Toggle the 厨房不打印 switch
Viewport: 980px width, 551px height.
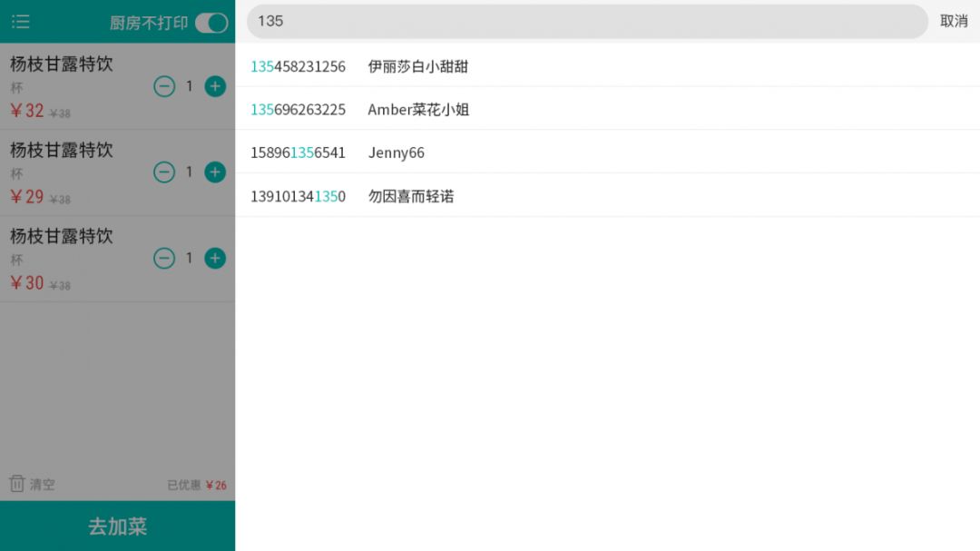pyautogui.click(x=211, y=23)
